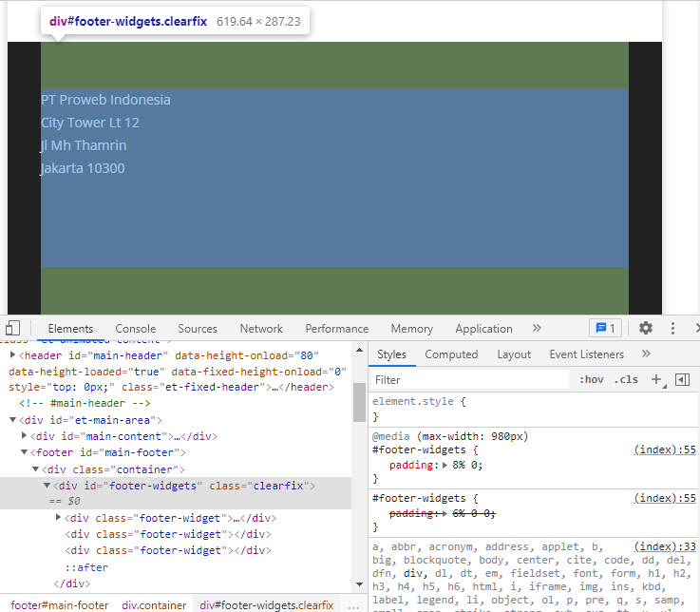Open the console issues counter badge
The width and height of the screenshot is (700, 612).
605,329
